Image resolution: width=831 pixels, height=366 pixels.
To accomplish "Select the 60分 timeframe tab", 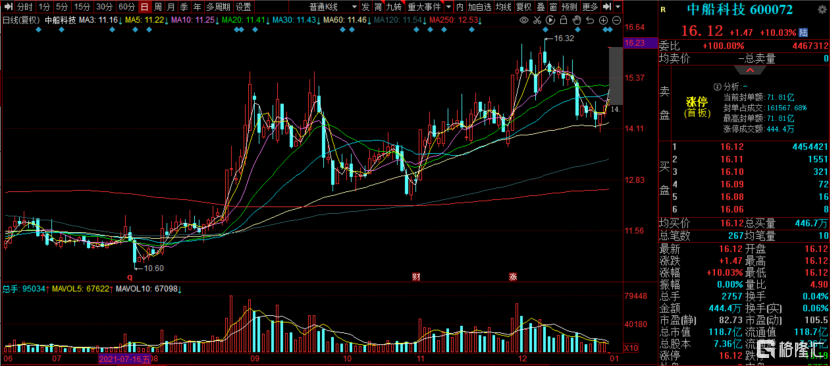I will [127, 7].
